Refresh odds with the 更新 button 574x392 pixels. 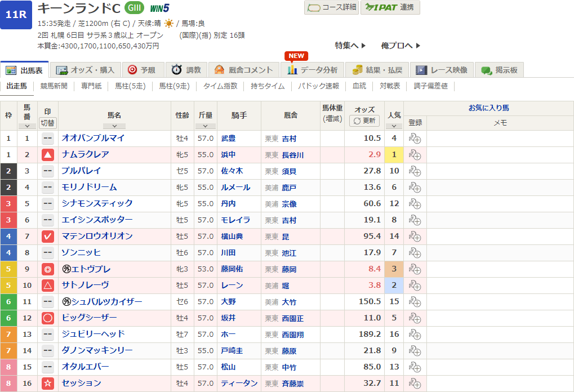[364, 121]
